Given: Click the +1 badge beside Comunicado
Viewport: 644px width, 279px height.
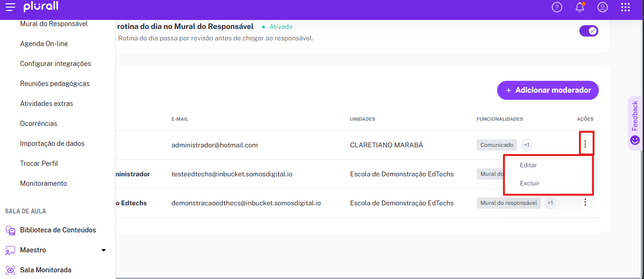Looking at the screenshot, I should click(x=527, y=145).
